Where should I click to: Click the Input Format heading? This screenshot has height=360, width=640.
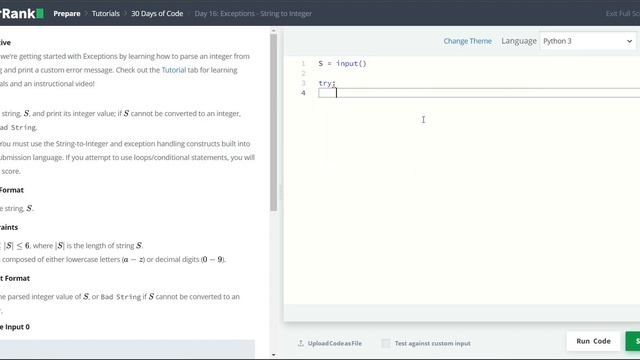coord(12,190)
